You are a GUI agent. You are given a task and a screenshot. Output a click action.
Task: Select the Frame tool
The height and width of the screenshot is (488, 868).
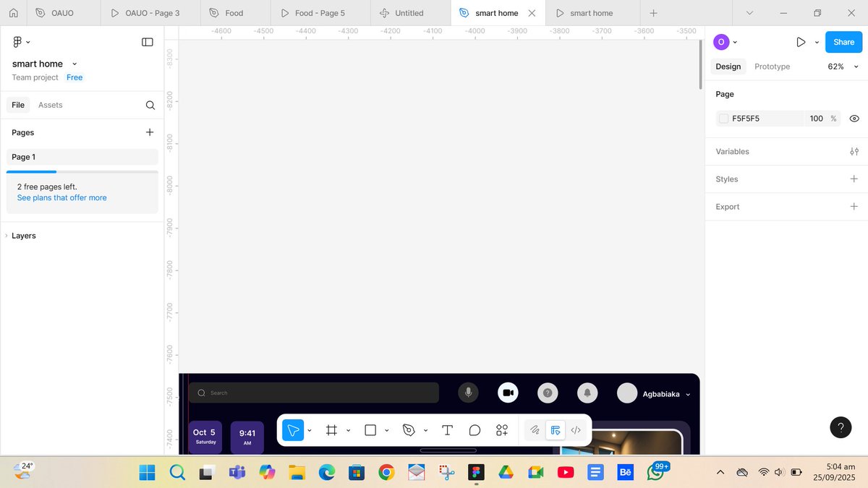coord(332,430)
